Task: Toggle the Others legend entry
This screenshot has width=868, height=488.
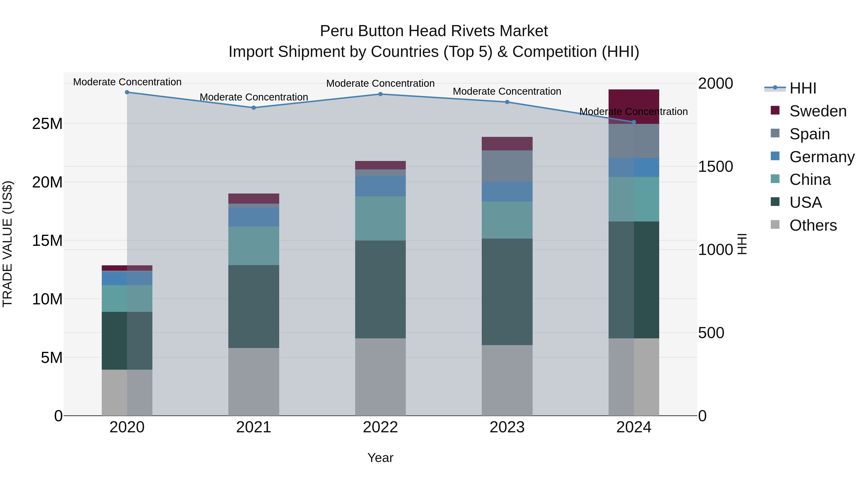Action: tap(804, 225)
